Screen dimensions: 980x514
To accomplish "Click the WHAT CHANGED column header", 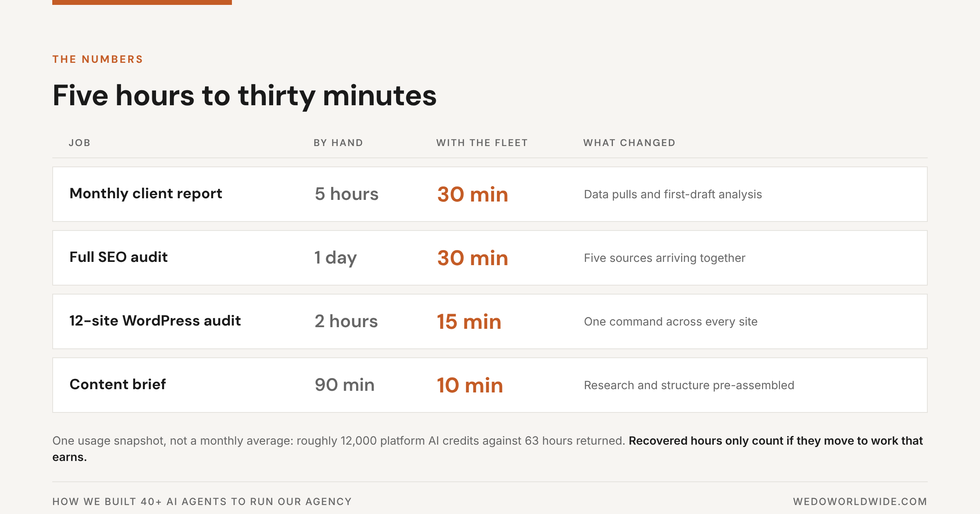I will (x=629, y=143).
